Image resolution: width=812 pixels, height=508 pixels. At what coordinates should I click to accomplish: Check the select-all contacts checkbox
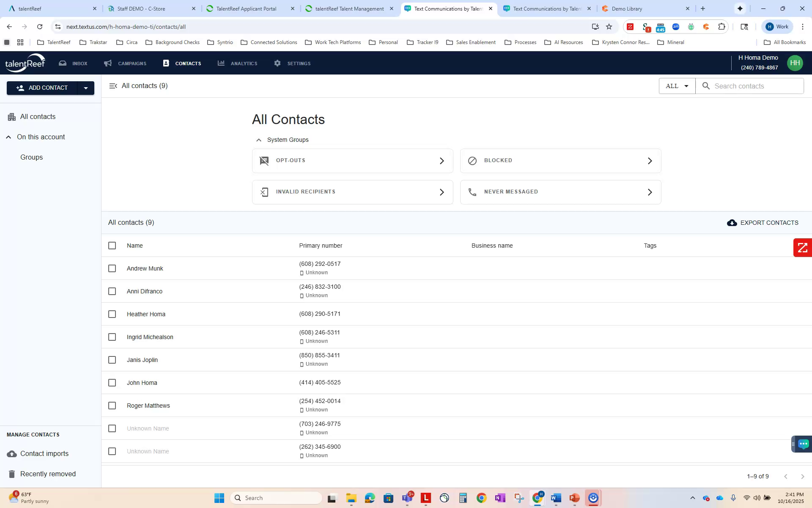pyautogui.click(x=112, y=246)
